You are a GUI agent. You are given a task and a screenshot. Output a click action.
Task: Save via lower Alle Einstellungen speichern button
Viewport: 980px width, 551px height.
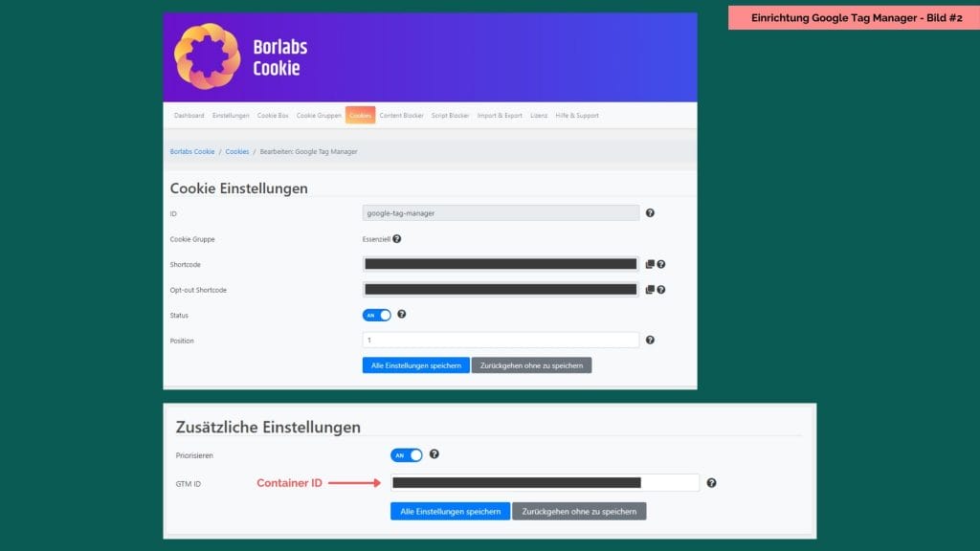[x=450, y=511]
